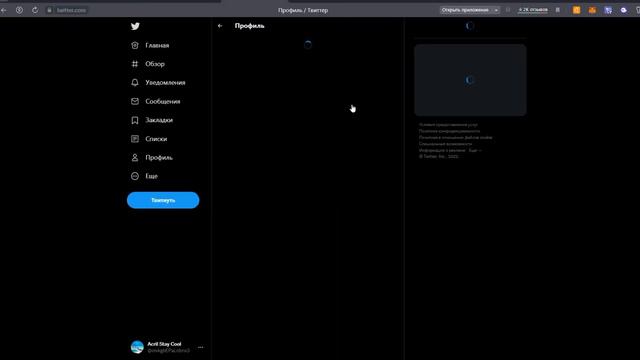The width and height of the screenshot is (640, 360).
Task: Click the Acril Stay Cool account name
Action: click(164, 344)
